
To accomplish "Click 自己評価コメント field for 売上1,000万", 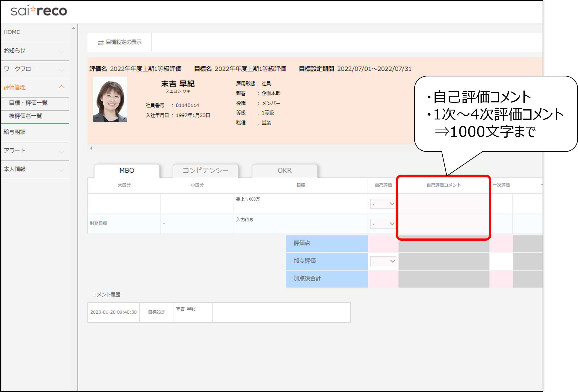I will pos(444,204).
